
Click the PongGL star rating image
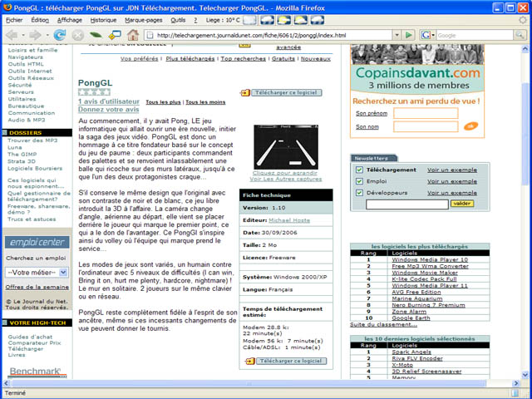click(x=94, y=92)
